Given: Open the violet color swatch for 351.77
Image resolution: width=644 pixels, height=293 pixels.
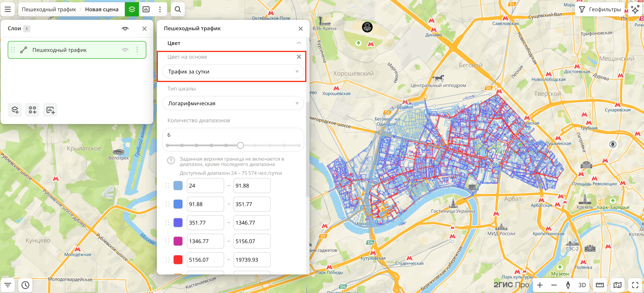Looking at the screenshot, I should click(178, 222).
